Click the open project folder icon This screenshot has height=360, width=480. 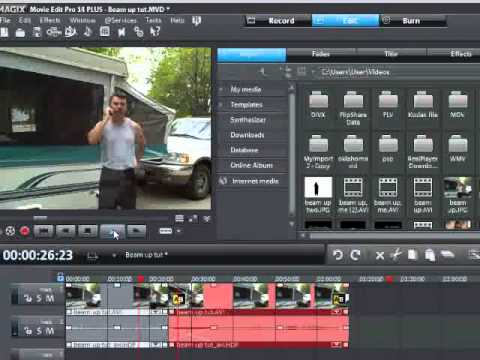click(20, 32)
